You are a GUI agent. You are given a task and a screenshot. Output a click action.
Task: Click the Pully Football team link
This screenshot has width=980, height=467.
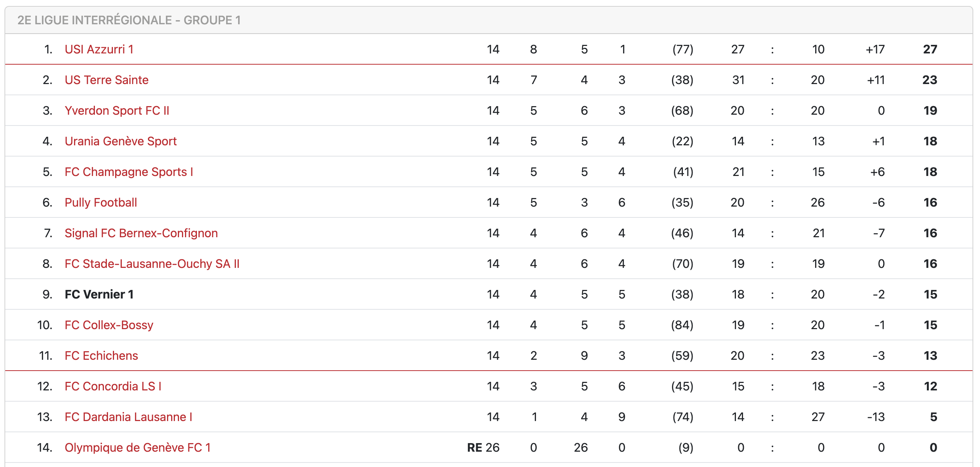click(101, 202)
